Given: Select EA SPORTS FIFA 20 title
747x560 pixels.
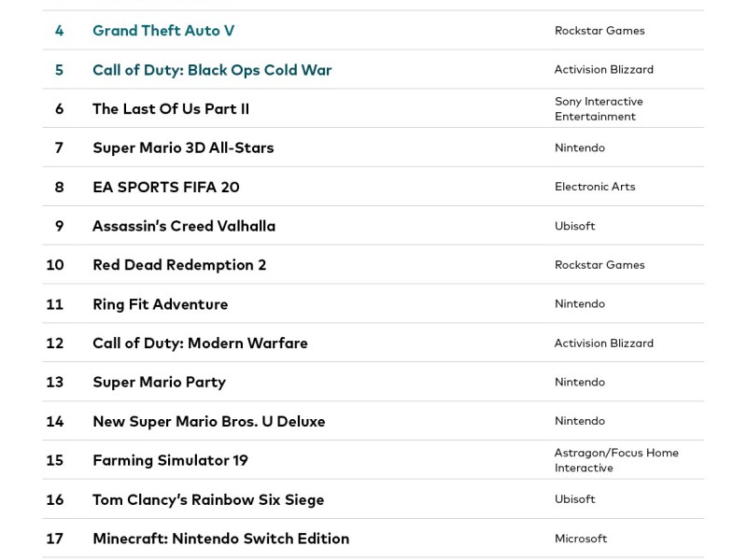Looking at the screenshot, I should click(x=166, y=188).
